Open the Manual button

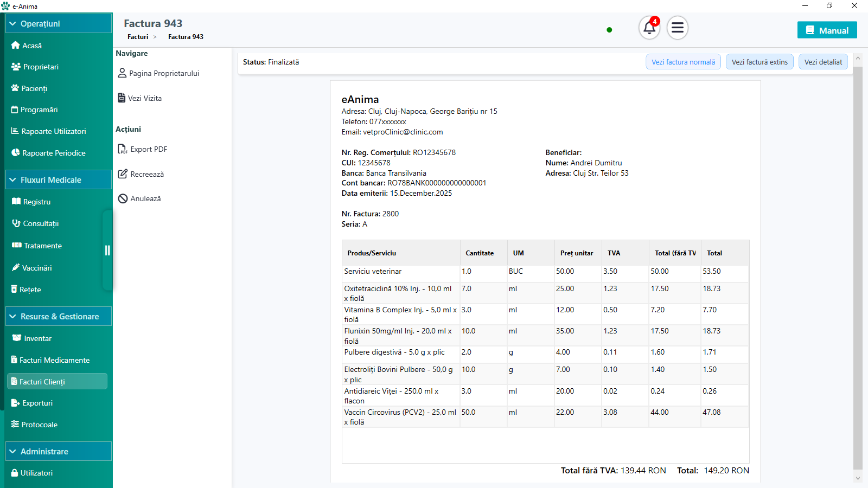pos(827,30)
